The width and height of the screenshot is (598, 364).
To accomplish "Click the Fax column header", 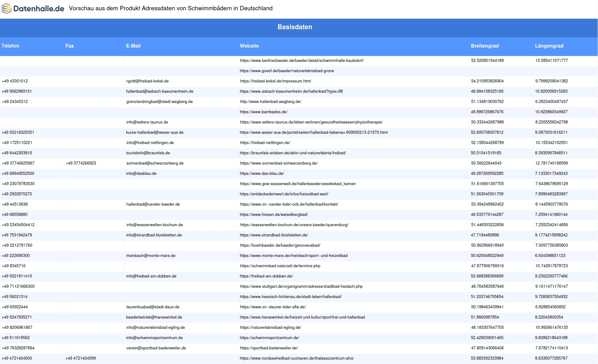I will click(x=69, y=46).
